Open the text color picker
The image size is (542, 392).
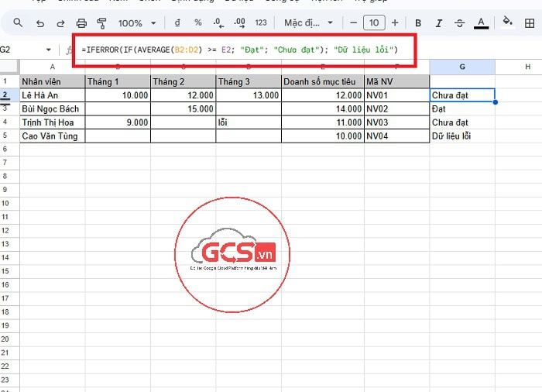tap(482, 23)
